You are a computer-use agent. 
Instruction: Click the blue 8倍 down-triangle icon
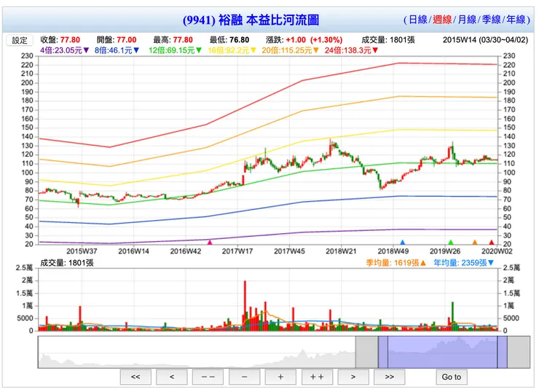point(136,50)
